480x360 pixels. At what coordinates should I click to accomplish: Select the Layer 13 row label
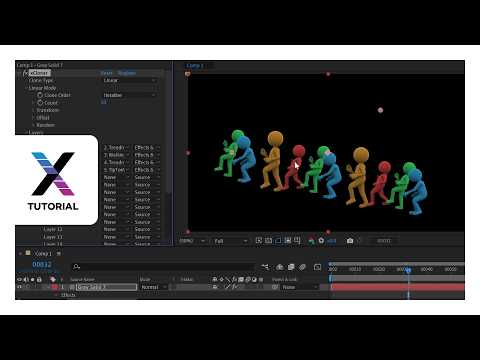pyautogui.click(x=53, y=237)
